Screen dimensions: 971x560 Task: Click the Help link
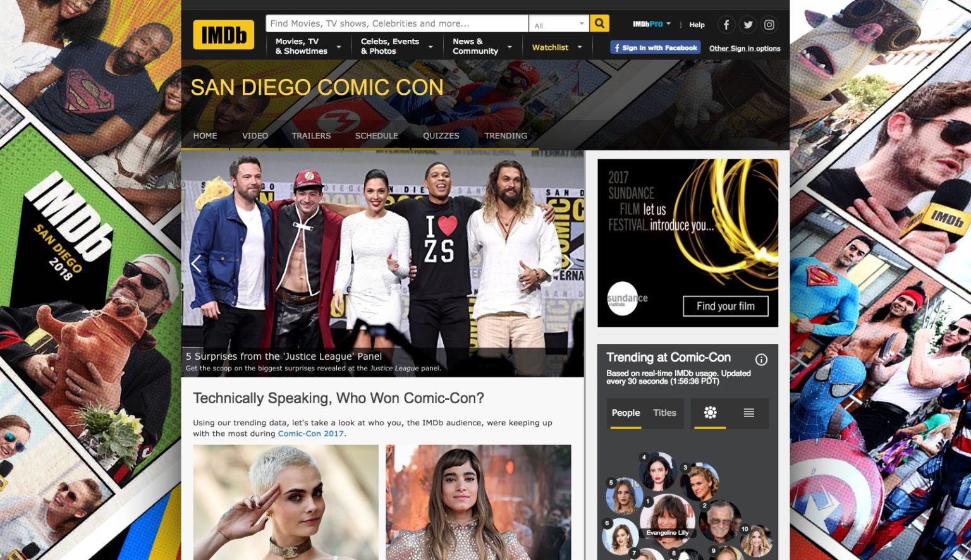pos(697,25)
